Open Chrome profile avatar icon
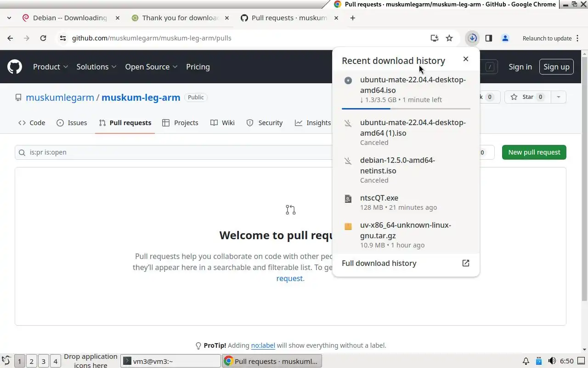 click(505, 38)
